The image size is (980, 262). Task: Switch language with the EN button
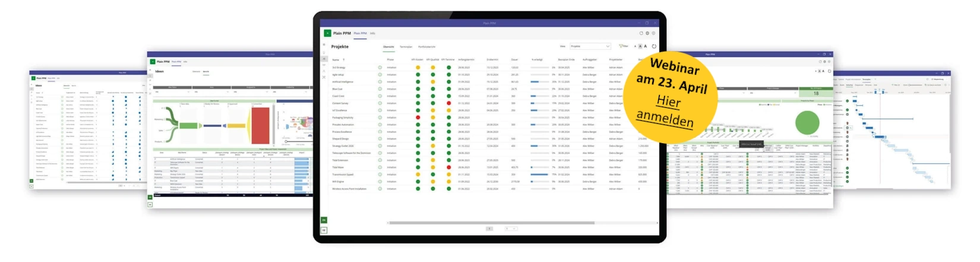coord(324,220)
